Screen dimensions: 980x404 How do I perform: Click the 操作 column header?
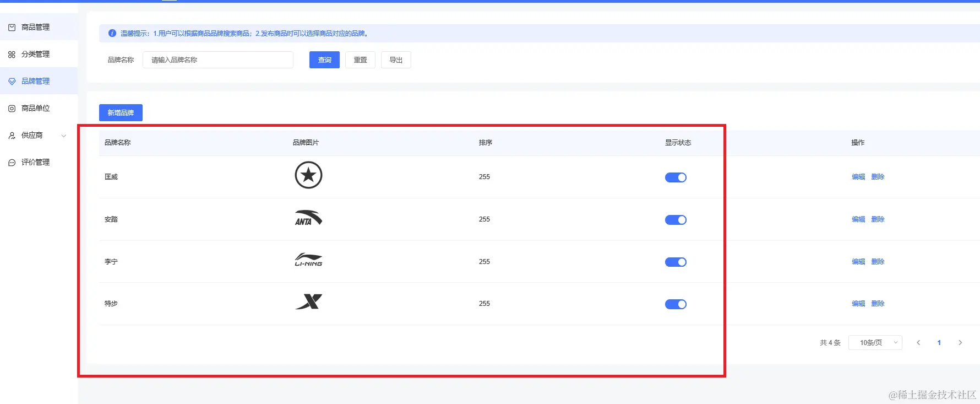pos(858,143)
